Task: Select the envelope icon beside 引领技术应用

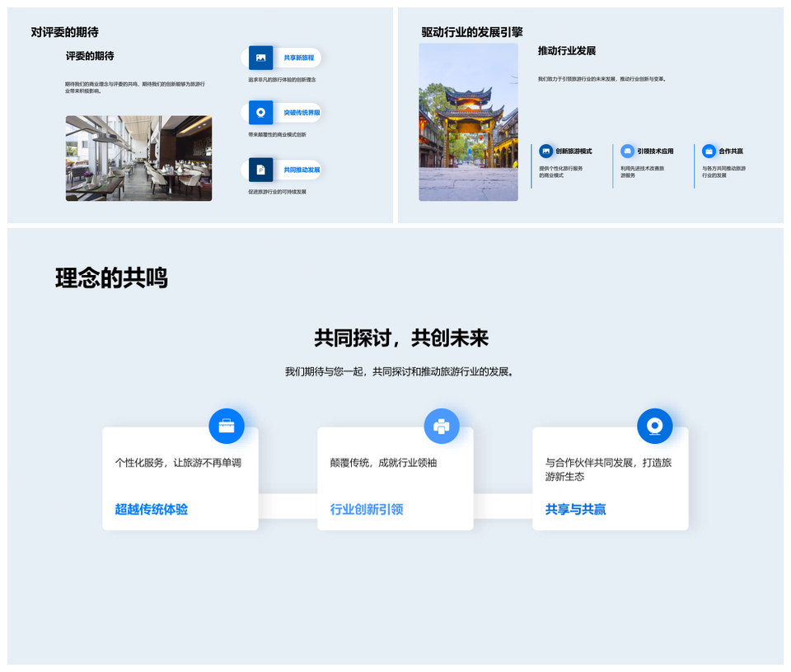Action: [626, 152]
